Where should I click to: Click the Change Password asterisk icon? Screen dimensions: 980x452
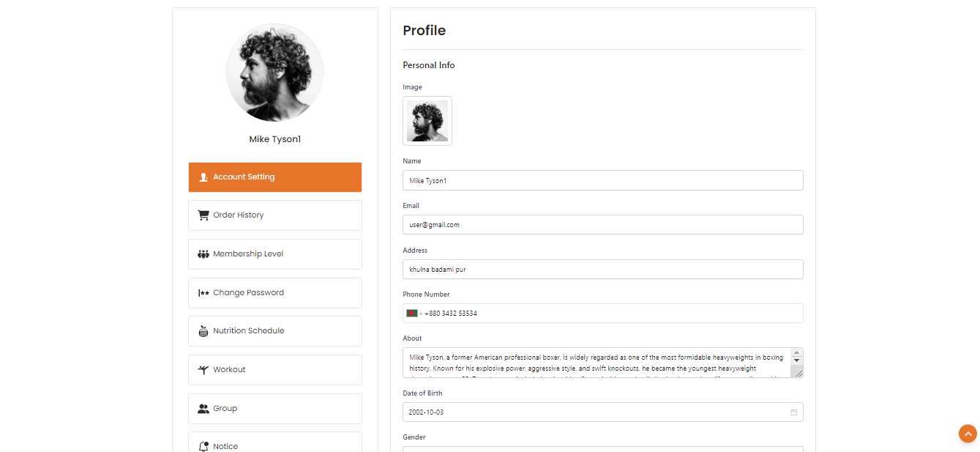[203, 293]
